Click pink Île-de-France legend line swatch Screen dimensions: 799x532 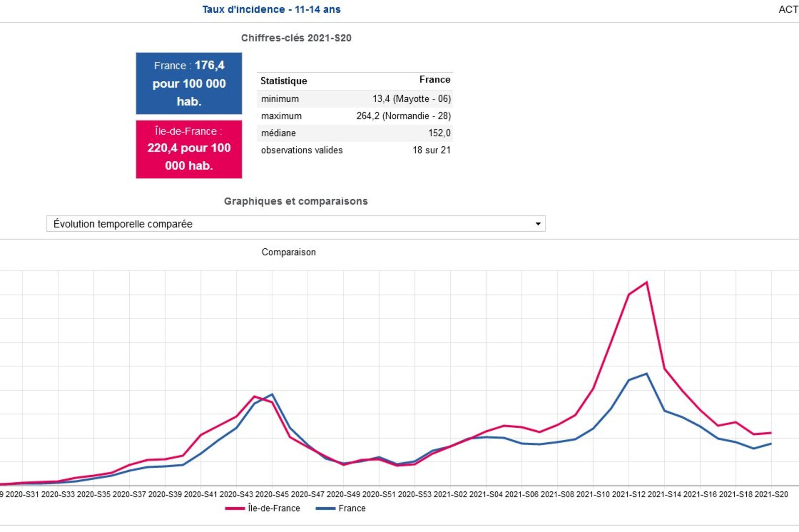pyautogui.click(x=235, y=508)
